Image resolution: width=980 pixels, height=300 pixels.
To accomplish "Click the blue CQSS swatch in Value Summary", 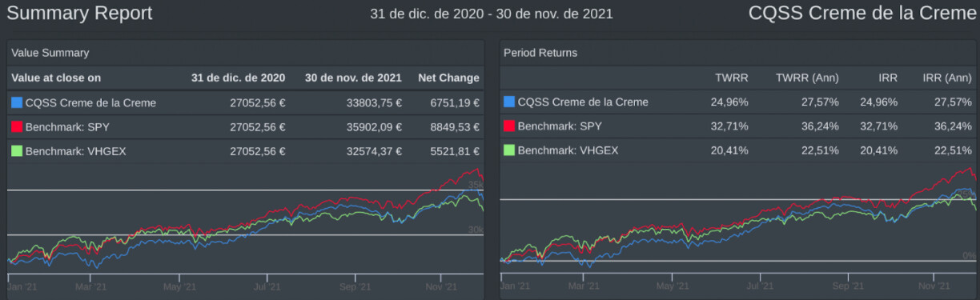I will (17, 102).
